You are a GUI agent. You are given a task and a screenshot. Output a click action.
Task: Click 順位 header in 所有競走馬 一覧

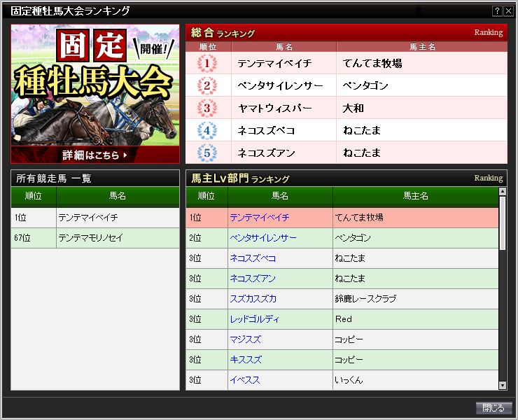click(34, 196)
